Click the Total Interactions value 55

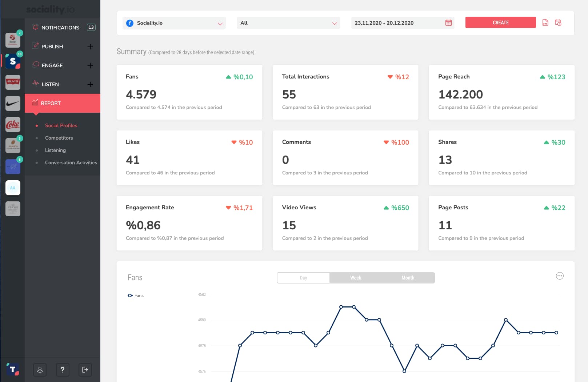pyautogui.click(x=289, y=95)
